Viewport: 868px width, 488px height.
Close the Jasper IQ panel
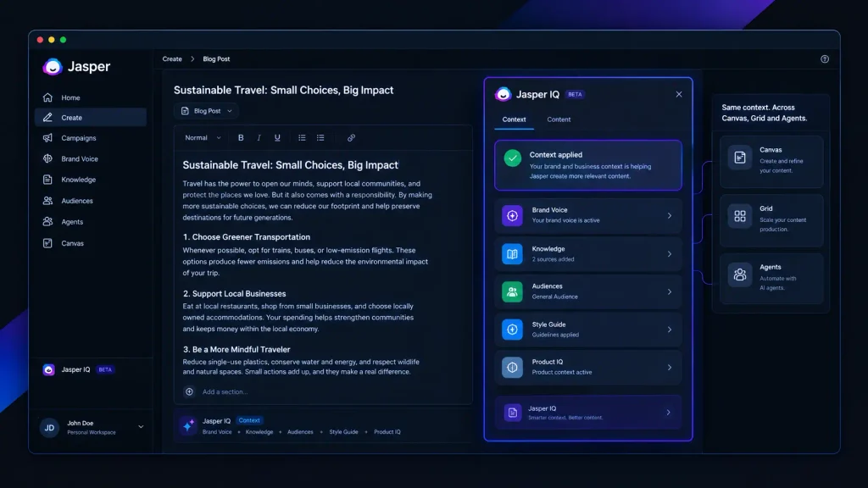click(679, 94)
